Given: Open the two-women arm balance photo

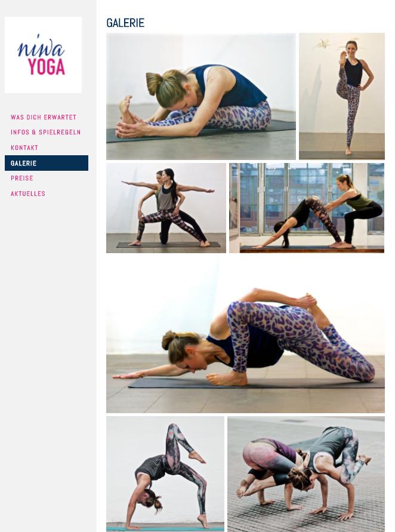Looking at the screenshot, I should (x=306, y=474).
